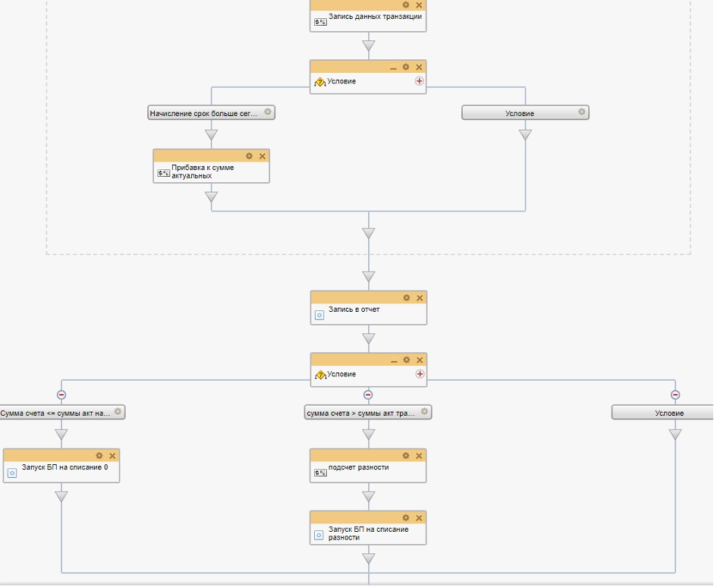714x588 pixels.
Task: Open gear on 'Сумма счета <= суммы акт на...' branch
Action: point(118,412)
